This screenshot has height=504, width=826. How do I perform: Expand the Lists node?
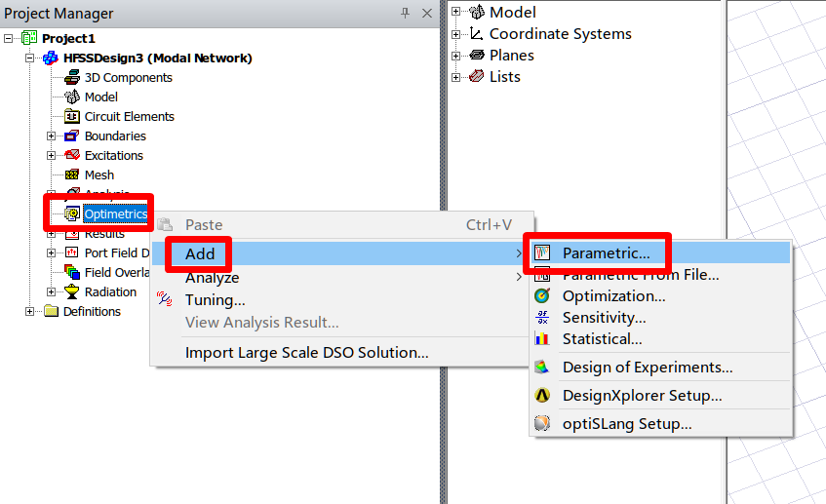456,77
